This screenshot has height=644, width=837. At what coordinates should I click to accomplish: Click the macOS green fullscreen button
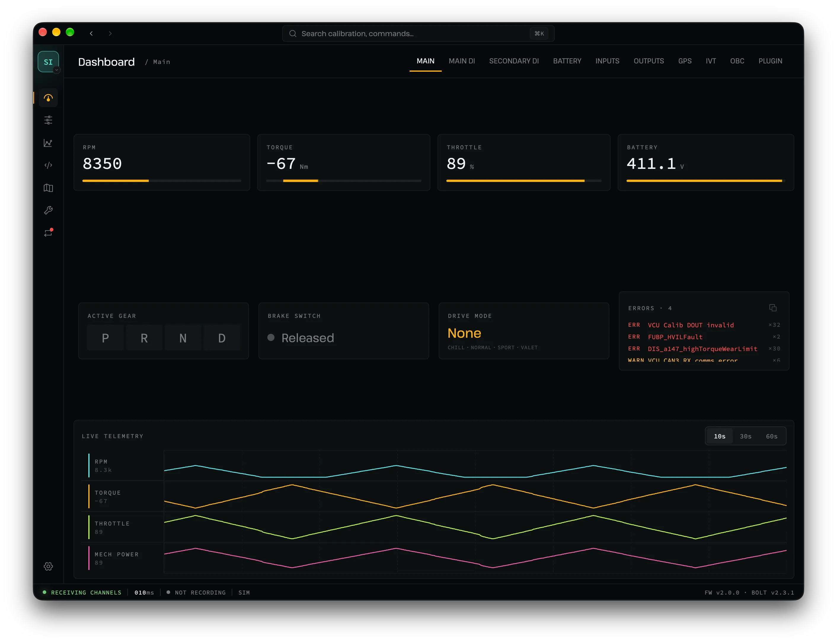pos(70,32)
